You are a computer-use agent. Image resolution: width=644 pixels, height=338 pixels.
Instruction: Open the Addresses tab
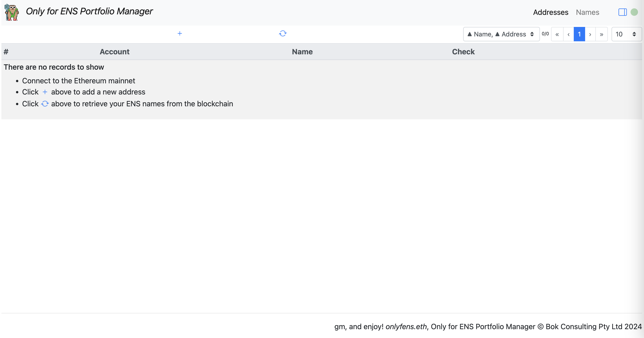[551, 12]
